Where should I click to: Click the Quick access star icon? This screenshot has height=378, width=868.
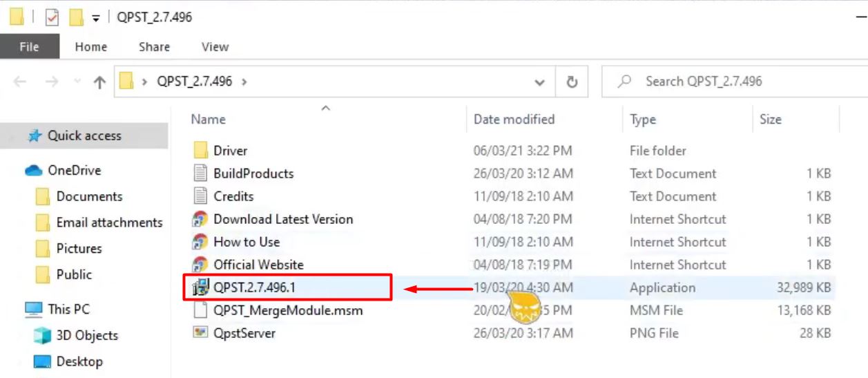tap(35, 136)
